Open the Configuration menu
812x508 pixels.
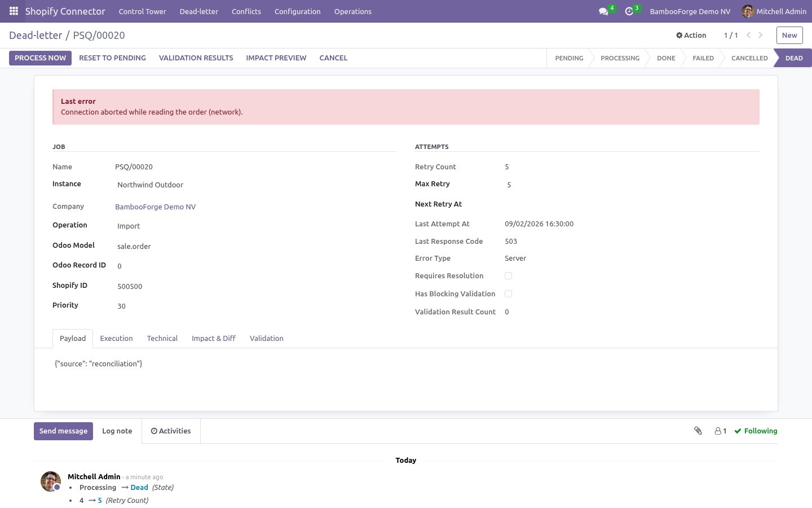click(298, 11)
